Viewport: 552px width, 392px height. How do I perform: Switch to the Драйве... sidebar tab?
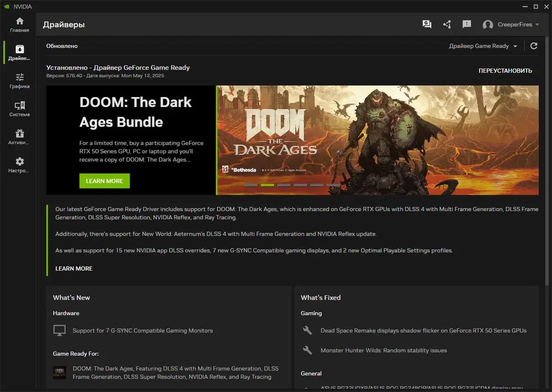[20, 52]
